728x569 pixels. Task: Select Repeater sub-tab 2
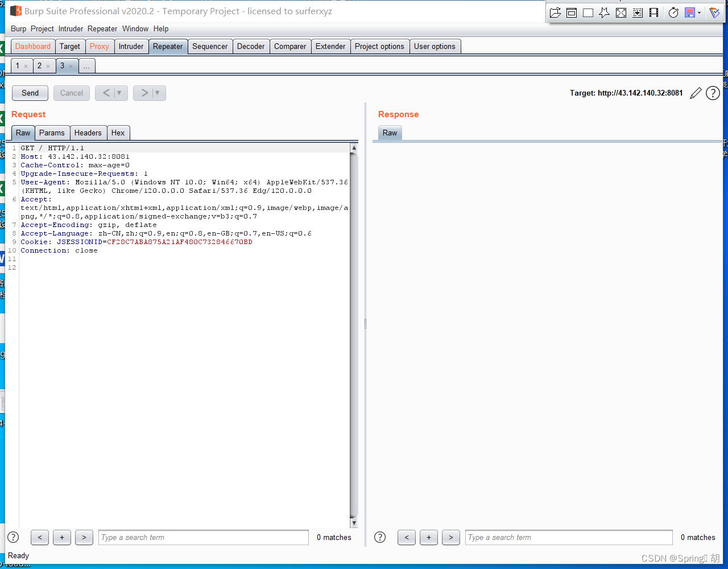tap(39, 66)
